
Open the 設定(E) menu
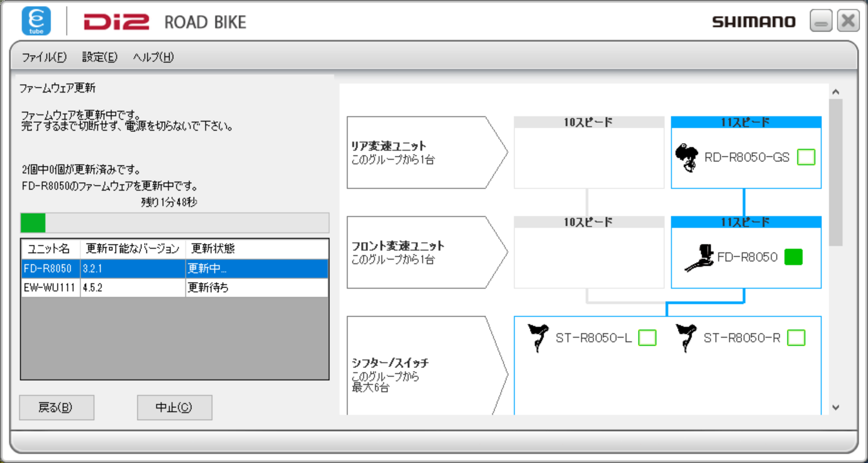tap(100, 57)
